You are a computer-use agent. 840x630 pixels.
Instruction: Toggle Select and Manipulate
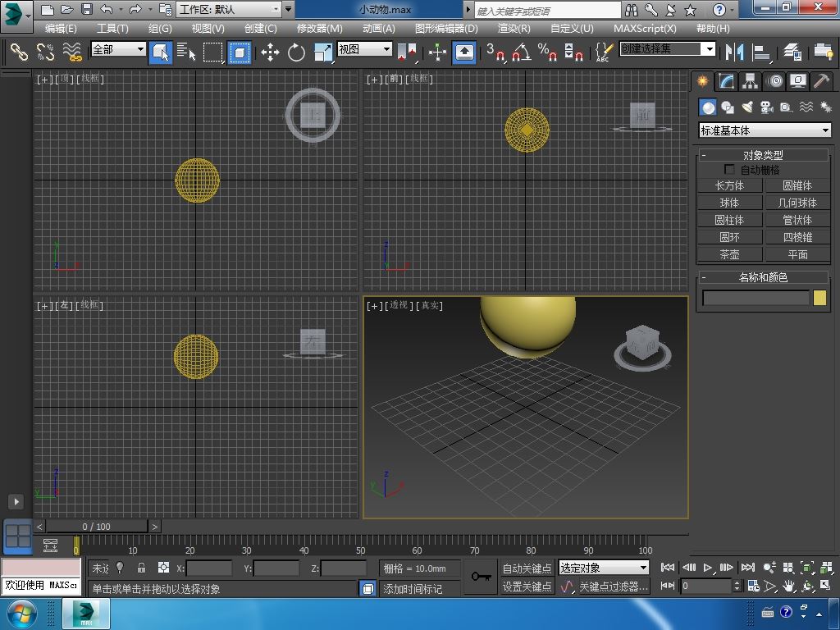point(438,52)
